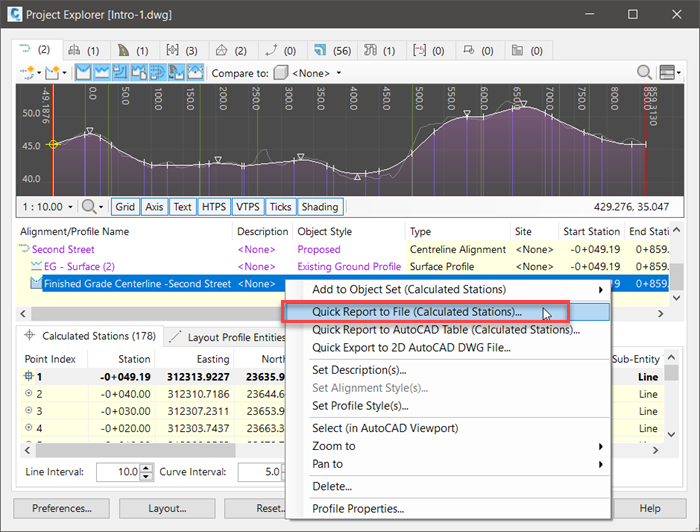Toggle the Shading display button

point(320,207)
